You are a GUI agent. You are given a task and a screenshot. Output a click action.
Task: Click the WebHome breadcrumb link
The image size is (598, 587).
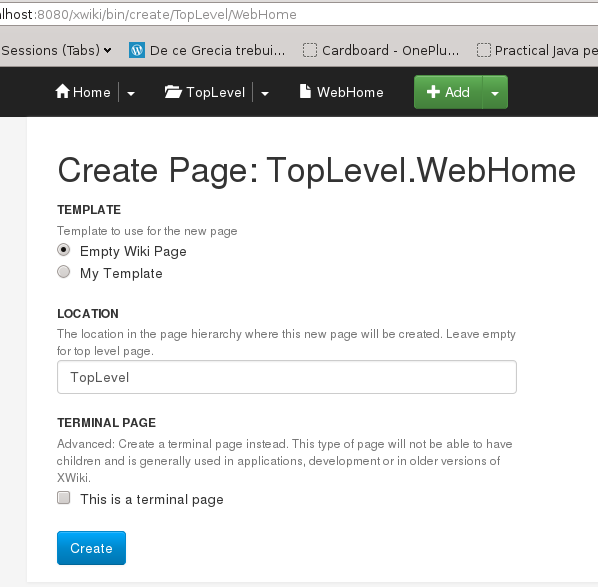[x=350, y=92]
